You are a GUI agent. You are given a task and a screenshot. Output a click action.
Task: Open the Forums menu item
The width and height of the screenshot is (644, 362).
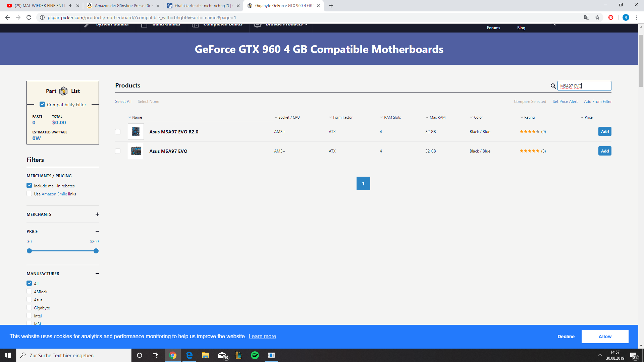[493, 28]
